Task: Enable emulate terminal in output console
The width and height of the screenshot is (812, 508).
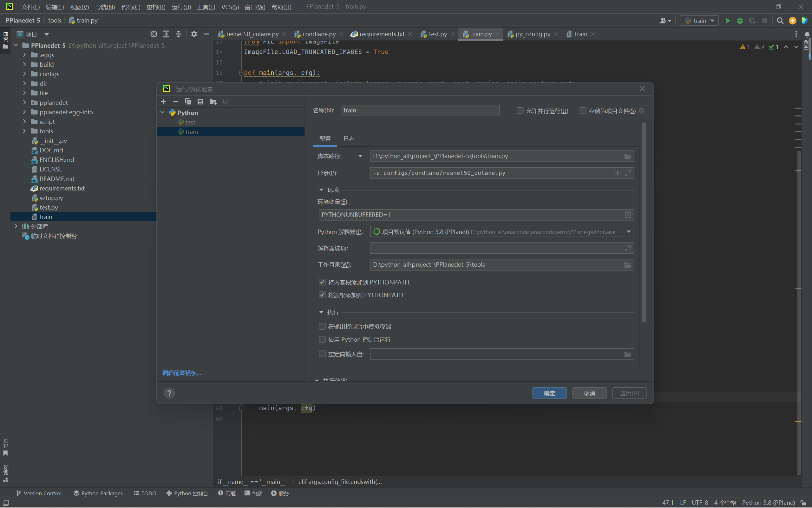Action: 322,326
